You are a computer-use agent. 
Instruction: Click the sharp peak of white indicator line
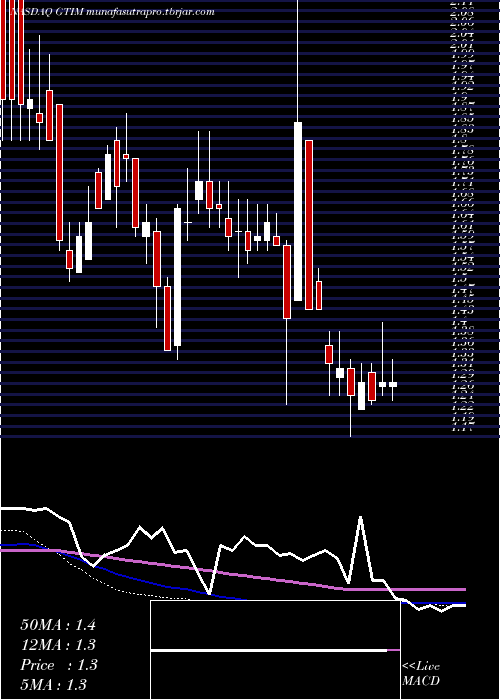coord(360,517)
